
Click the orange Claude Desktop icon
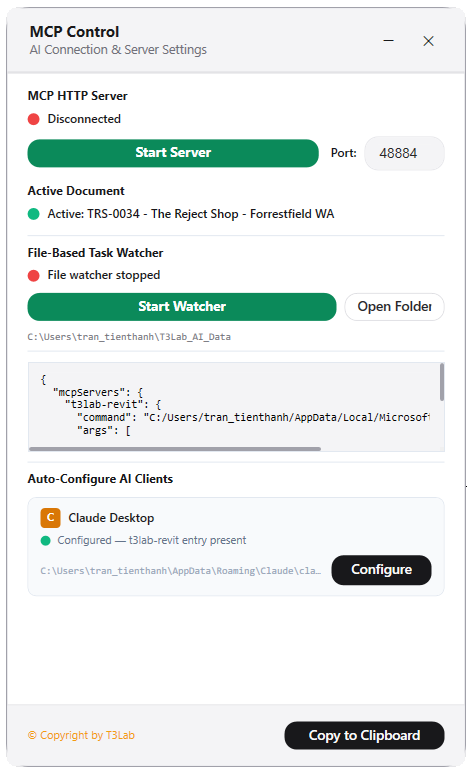[x=50, y=517]
